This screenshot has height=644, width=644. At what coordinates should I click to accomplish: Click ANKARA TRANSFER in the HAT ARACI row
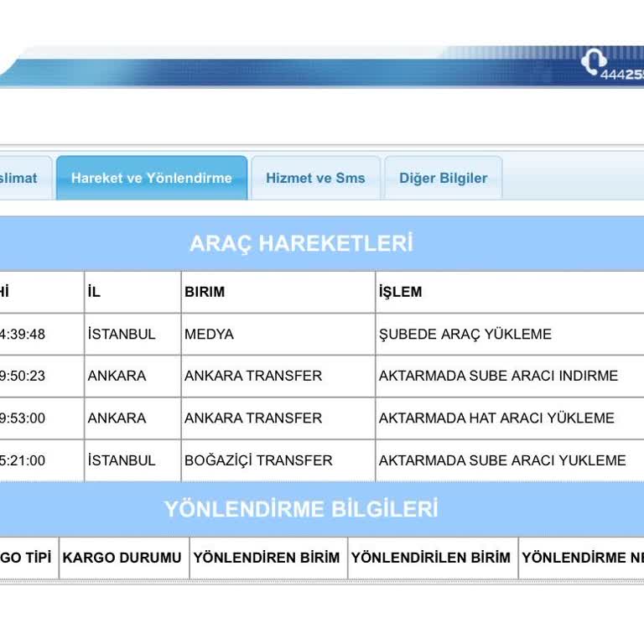coord(253,418)
